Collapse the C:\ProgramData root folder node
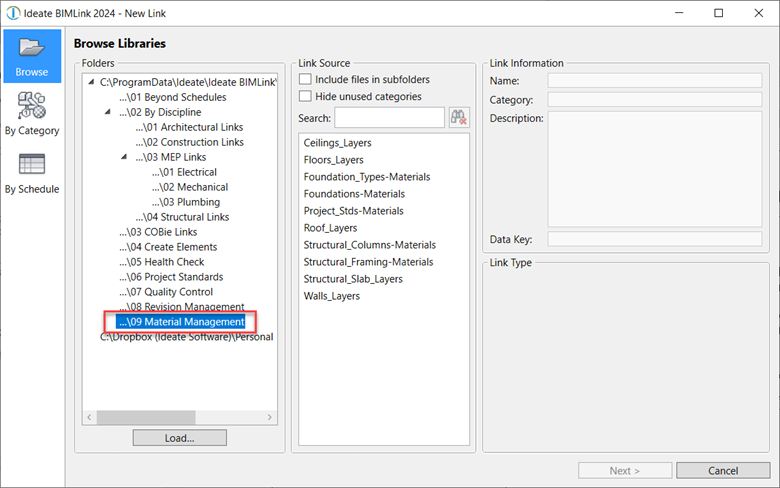Image resolution: width=780 pixels, height=488 pixels. click(x=91, y=82)
